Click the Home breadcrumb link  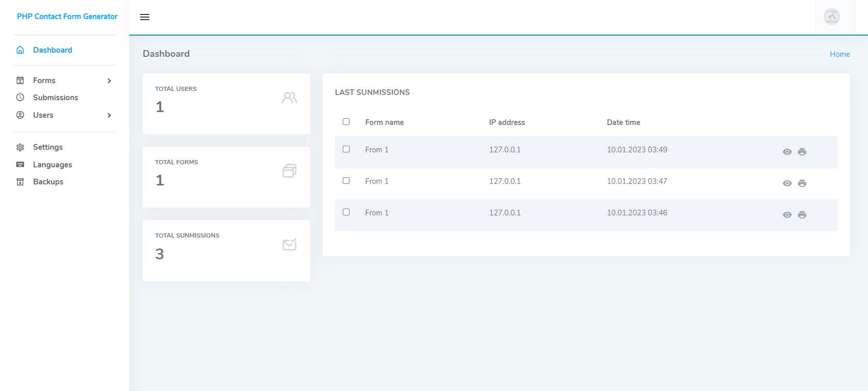tap(840, 54)
